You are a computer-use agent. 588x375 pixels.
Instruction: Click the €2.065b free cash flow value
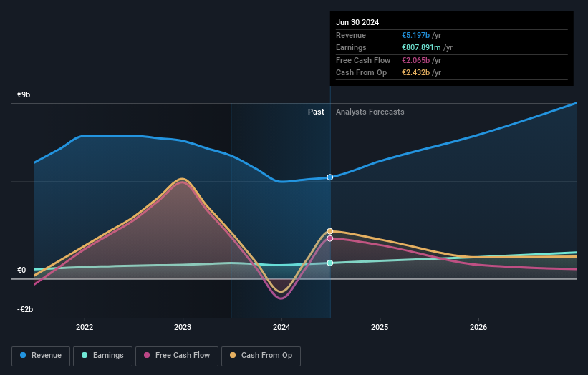[416, 60]
